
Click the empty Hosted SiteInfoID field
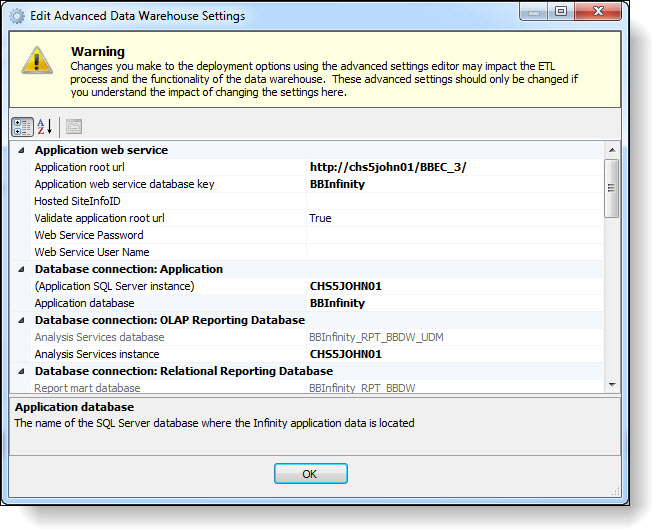[455, 201]
